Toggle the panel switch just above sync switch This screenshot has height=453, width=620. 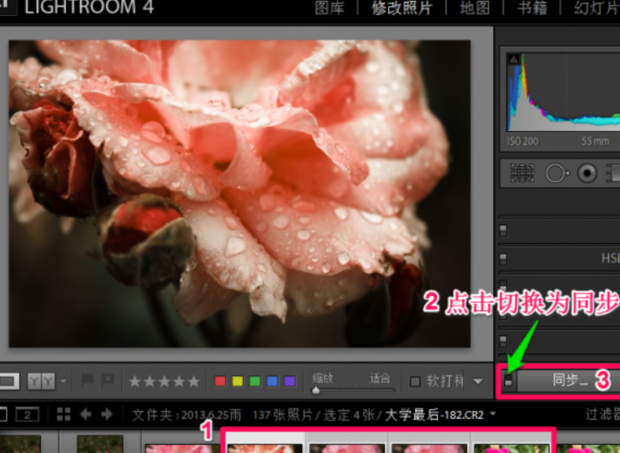click(503, 340)
